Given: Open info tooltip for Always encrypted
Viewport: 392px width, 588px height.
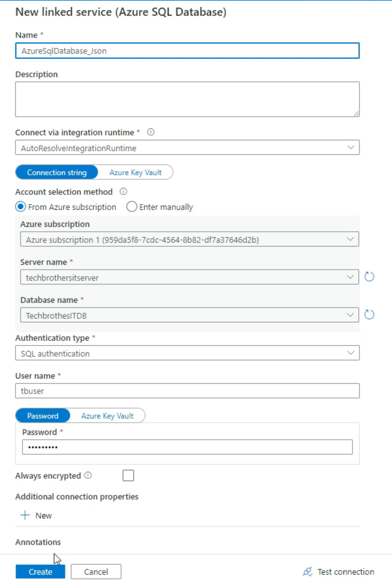Looking at the screenshot, I should [88, 475].
